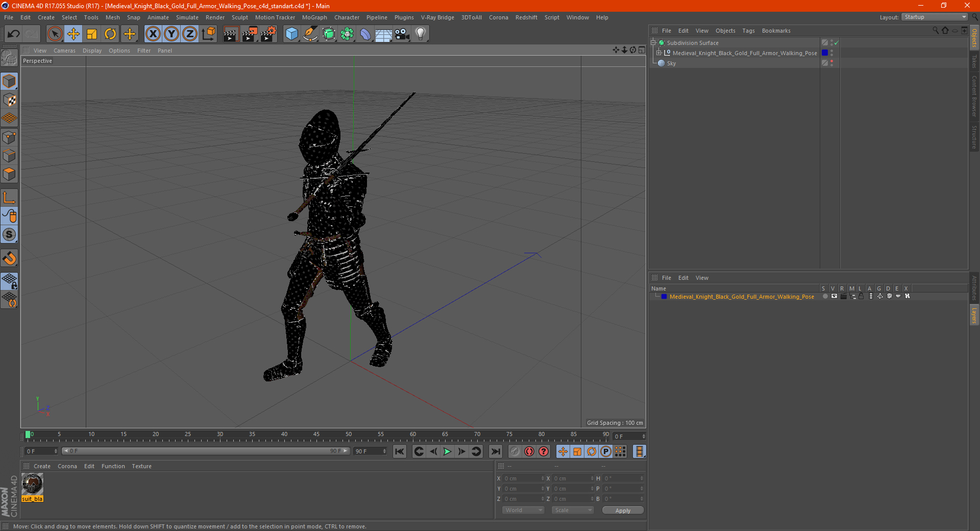Open the Scale mode dropdown
The width and height of the screenshot is (980, 531).
click(573, 510)
